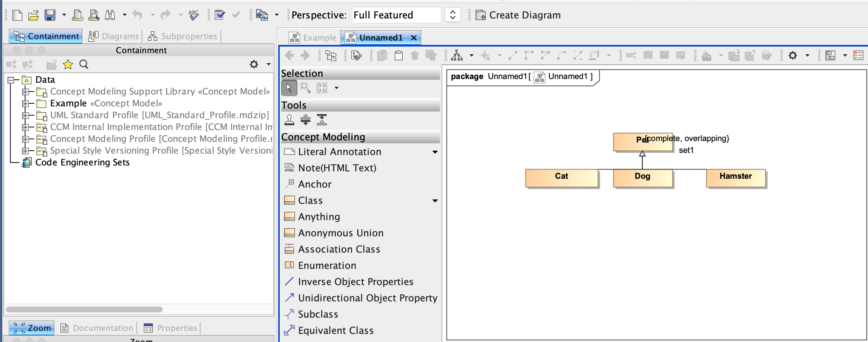The height and width of the screenshot is (342, 868).
Task: Pick the Equivalent Class tool
Action: pyautogui.click(x=335, y=331)
